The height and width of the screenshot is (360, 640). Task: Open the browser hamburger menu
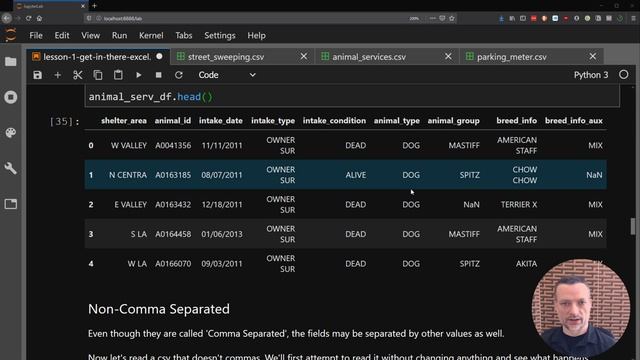(x=633, y=18)
